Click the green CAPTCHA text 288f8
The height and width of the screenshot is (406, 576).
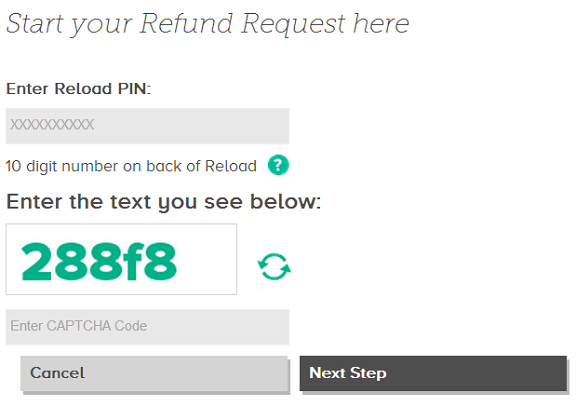click(99, 262)
